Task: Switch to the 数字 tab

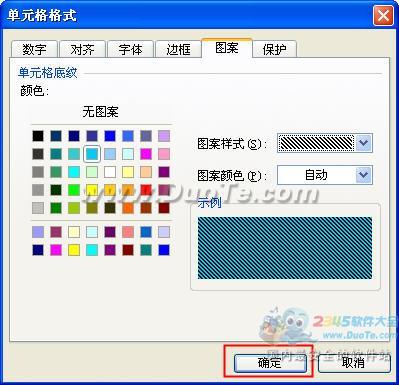Action: (35, 49)
